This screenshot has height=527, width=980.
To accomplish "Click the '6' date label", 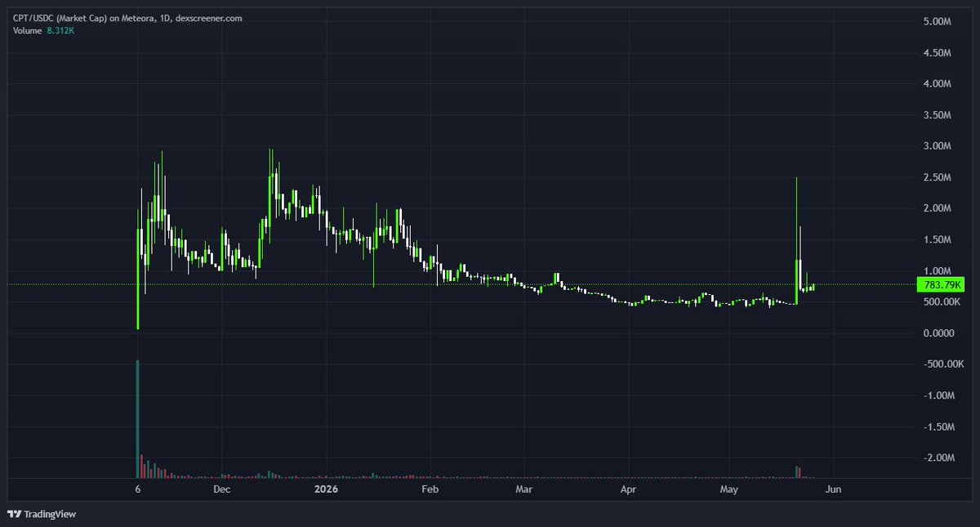I will click(x=138, y=489).
